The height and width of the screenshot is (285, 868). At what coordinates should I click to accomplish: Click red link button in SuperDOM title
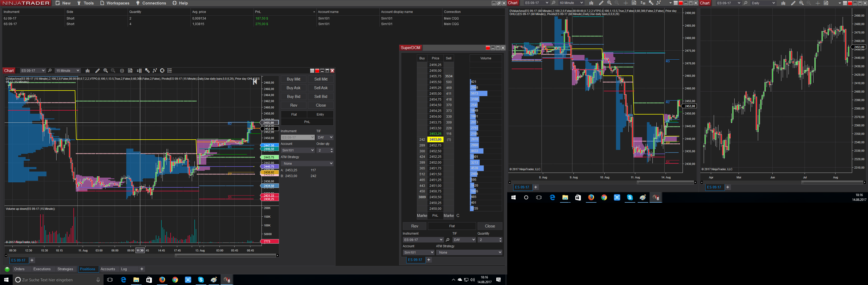point(488,48)
